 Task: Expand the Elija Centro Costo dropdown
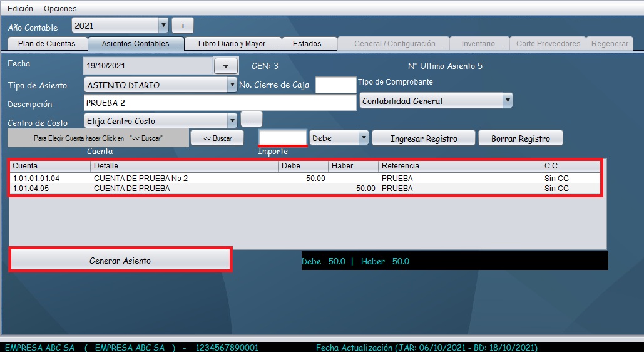pos(232,120)
